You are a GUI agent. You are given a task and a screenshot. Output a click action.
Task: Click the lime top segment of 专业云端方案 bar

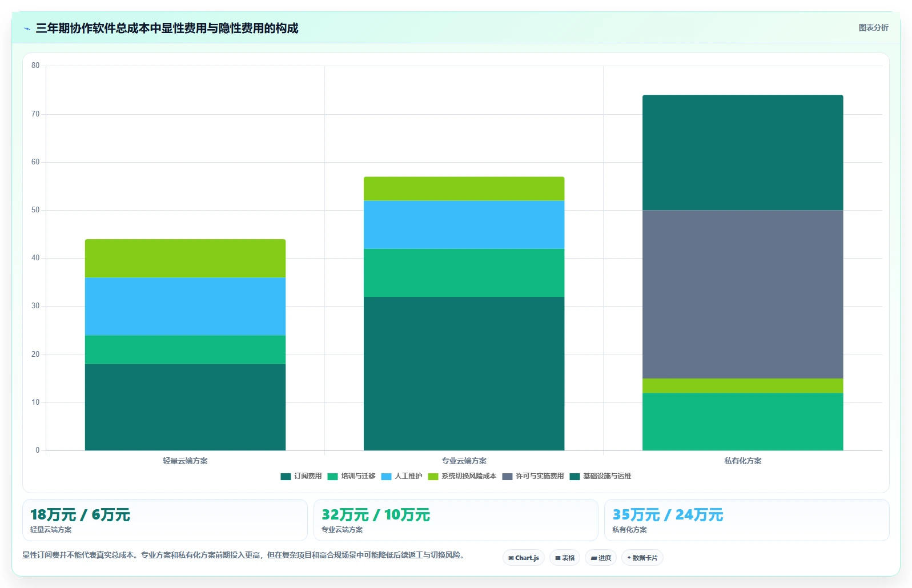point(464,188)
